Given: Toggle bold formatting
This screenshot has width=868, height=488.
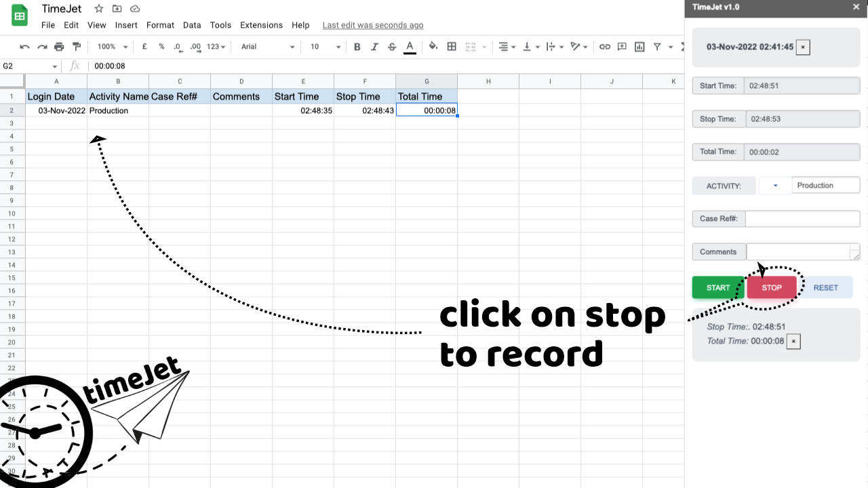Looking at the screenshot, I should (x=357, y=47).
